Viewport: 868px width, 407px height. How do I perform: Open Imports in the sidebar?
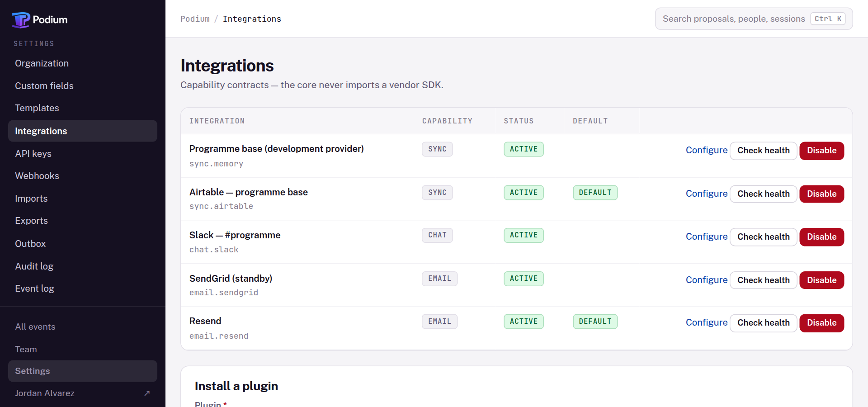(x=83, y=199)
